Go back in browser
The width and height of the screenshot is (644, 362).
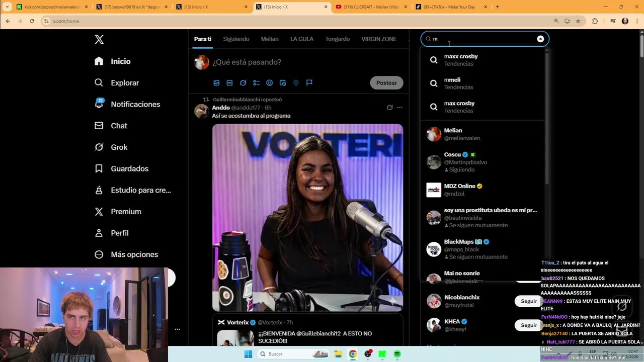click(x=8, y=21)
